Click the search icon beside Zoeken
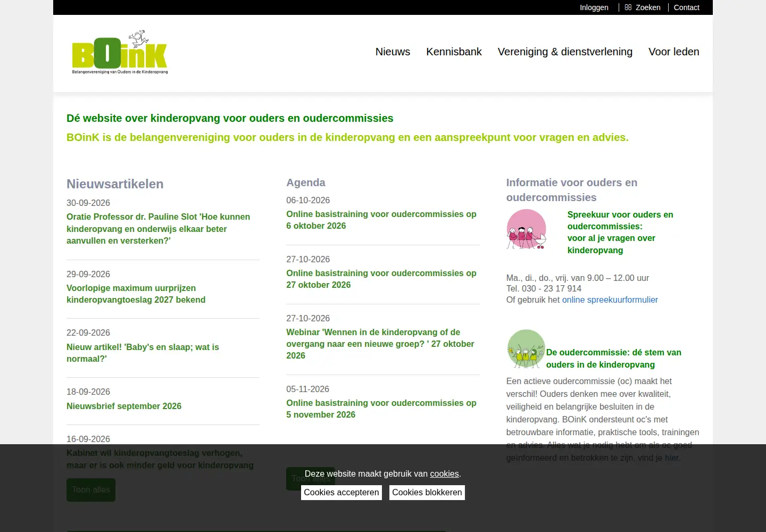This screenshot has height=532, width=766. coord(628,7)
